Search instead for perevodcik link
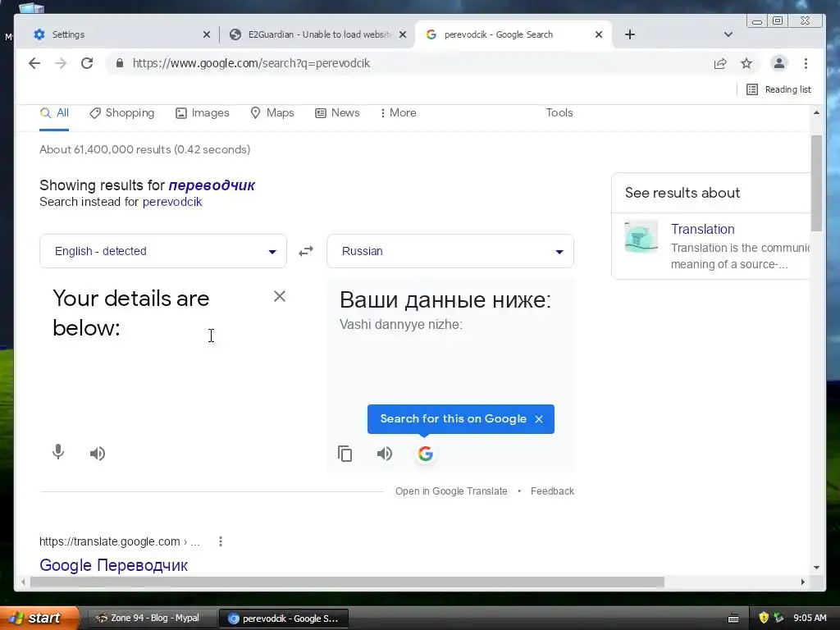840x630 pixels. click(x=172, y=202)
